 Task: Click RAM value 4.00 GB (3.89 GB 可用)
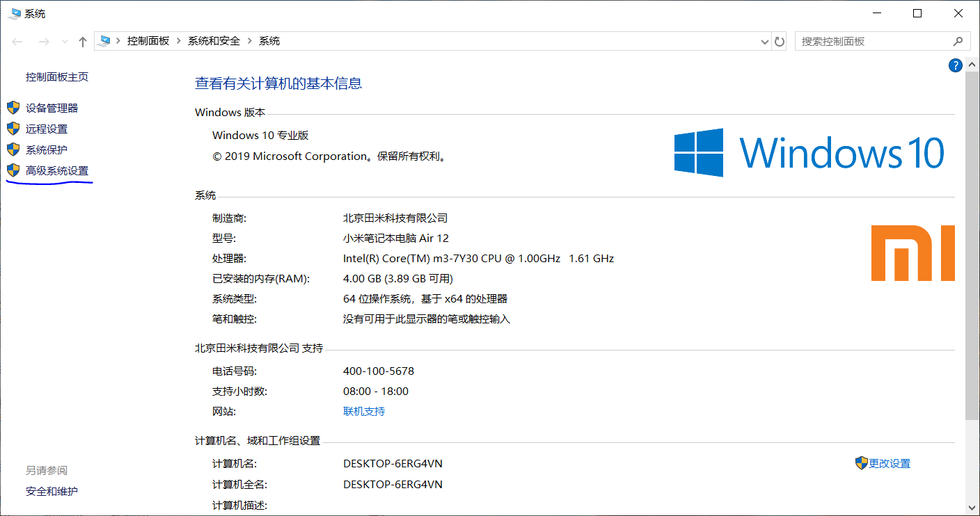[x=398, y=279]
